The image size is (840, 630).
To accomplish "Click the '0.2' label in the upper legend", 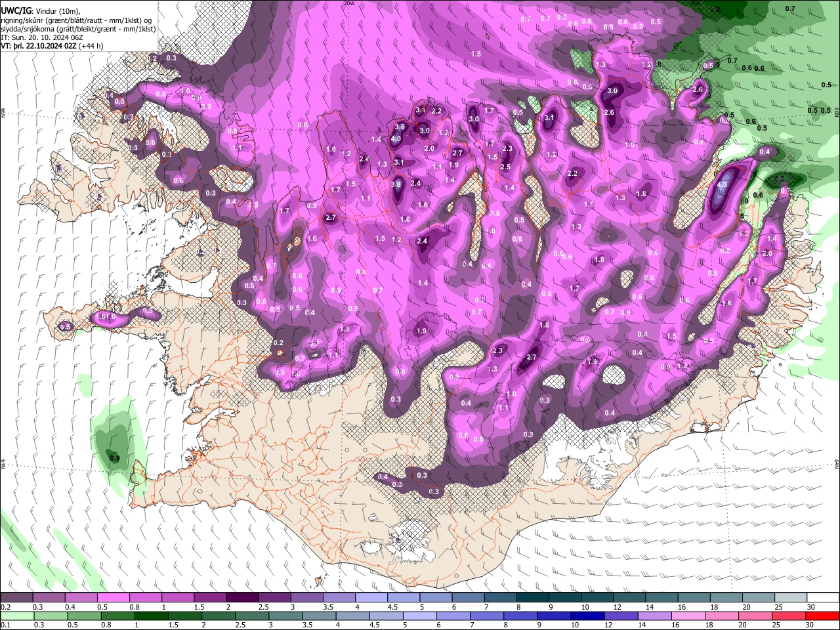I will pyautogui.click(x=5, y=608).
